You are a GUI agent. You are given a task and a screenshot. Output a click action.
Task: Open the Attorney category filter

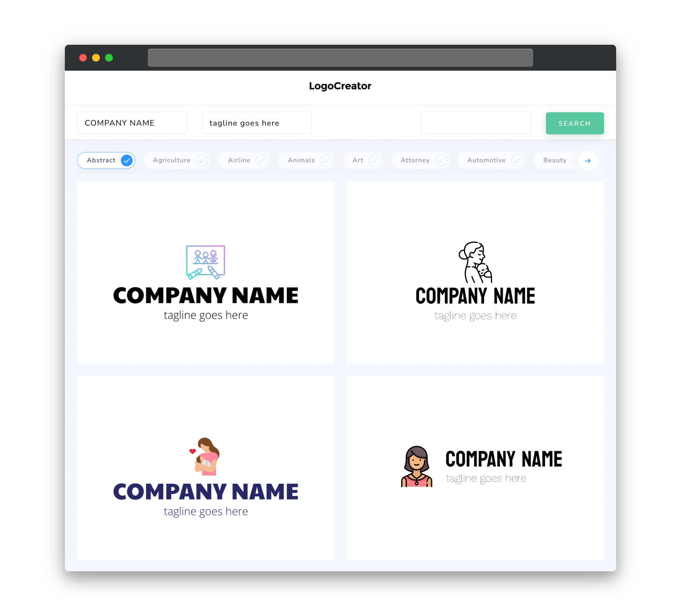(421, 160)
